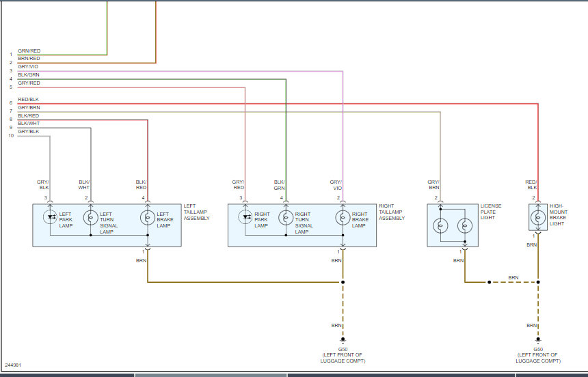Select the GRY/RED wire label at line 5
This screenshot has height=377, width=588.
[29, 83]
